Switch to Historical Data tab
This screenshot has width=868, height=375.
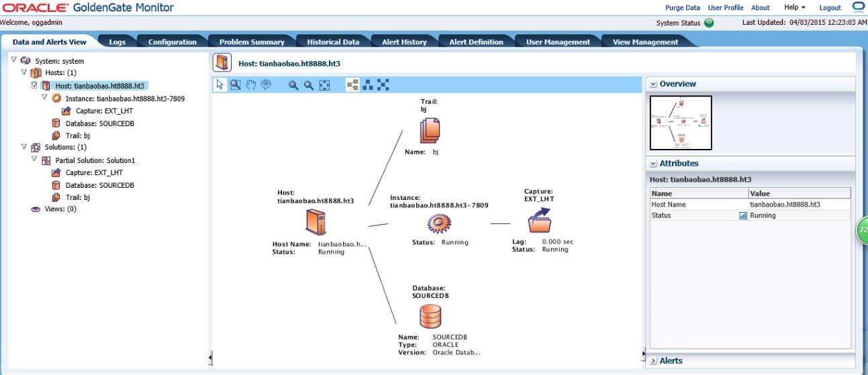tap(333, 42)
